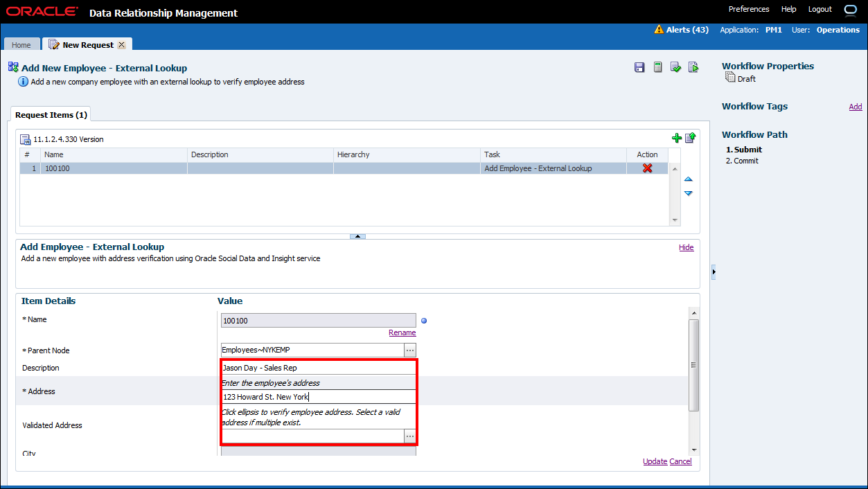Click Validated Address ellipsis lookup button
Screen dimensions: 868x489
click(x=410, y=436)
